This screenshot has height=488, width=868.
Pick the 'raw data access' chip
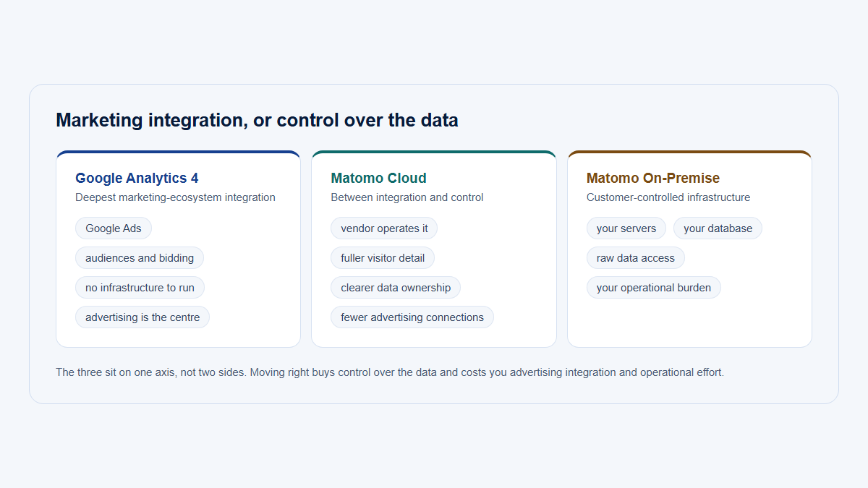click(x=636, y=258)
